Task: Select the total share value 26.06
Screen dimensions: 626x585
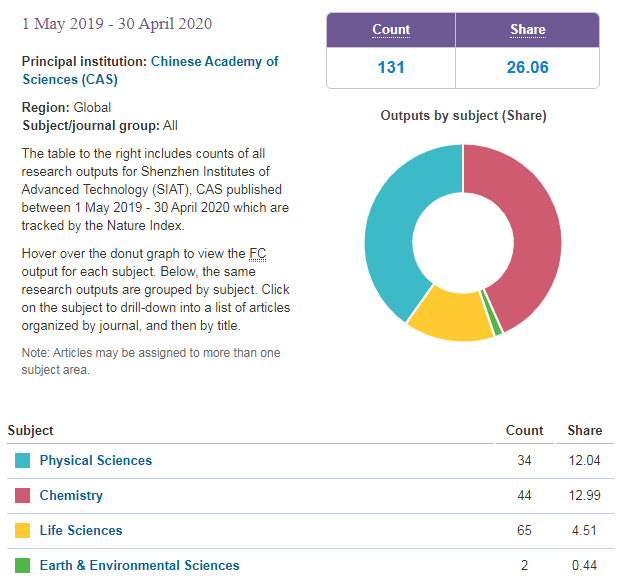Action: (527, 68)
